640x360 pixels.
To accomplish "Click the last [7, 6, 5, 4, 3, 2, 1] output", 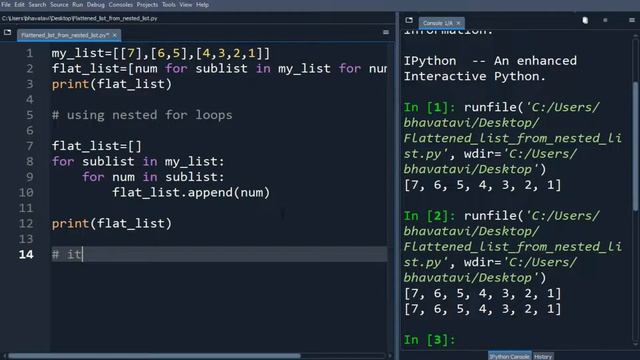I will pyautogui.click(x=482, y=309).
